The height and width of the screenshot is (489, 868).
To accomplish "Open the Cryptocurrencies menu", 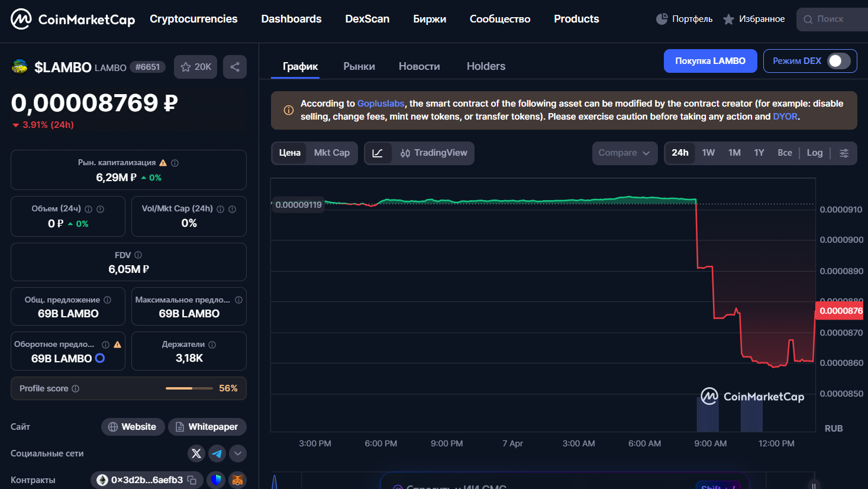I will [x=193, y=19].
